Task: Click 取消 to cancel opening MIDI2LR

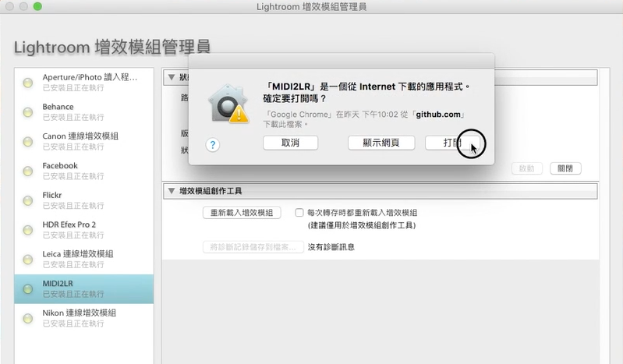Action: point(290,143)
